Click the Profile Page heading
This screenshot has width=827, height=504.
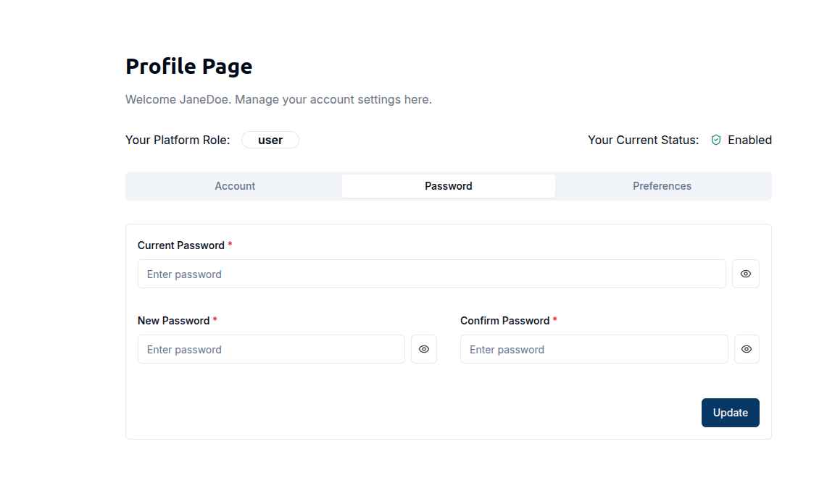click(189, 67)
